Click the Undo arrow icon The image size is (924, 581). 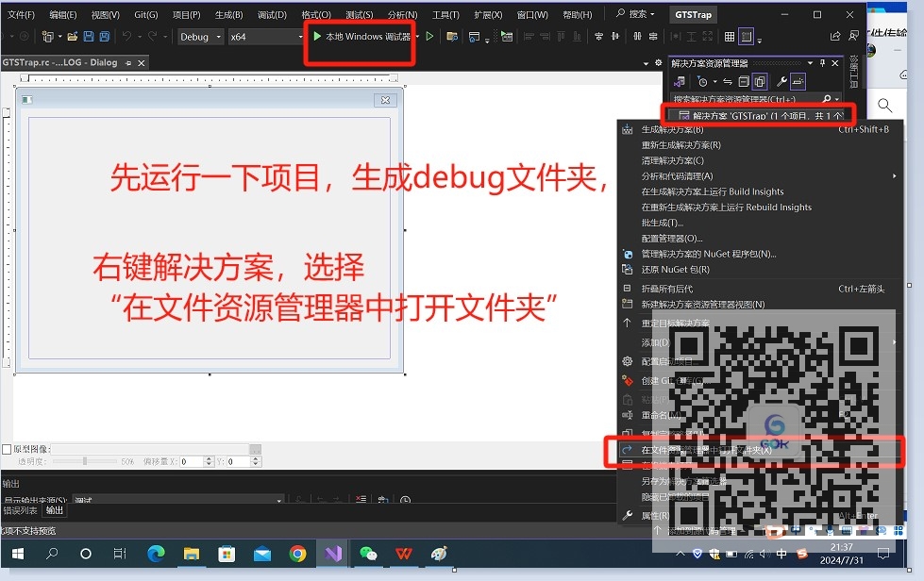pyautogui.click(x=126, y=37)
